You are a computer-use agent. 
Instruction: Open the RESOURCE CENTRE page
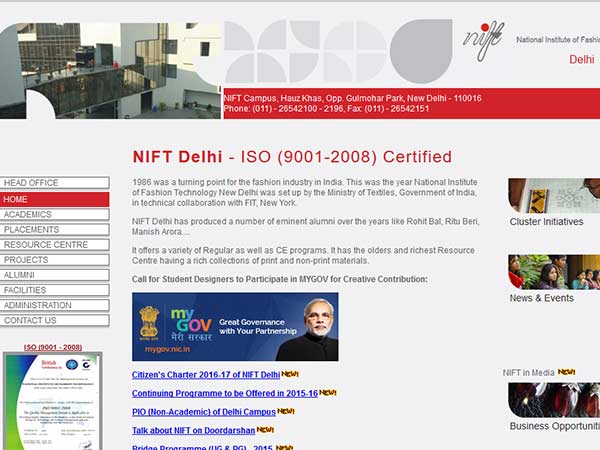[x=55, y=244]
